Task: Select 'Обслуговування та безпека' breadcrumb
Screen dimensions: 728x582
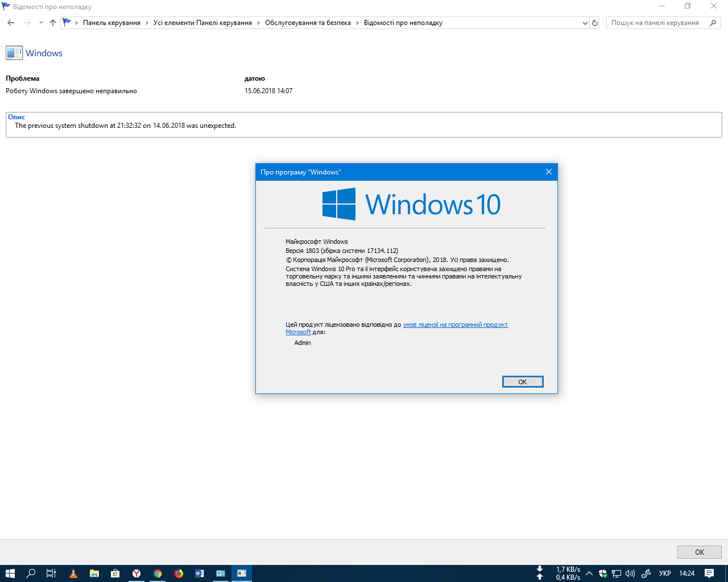Action: click(x=308, y=23)
